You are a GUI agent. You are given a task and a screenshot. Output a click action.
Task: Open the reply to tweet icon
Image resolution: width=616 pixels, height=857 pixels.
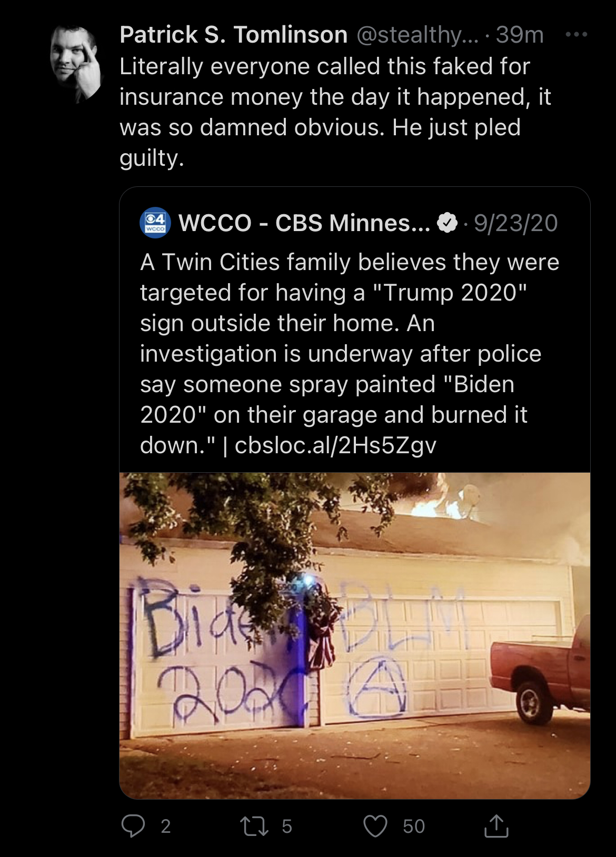tap(133, 825)
